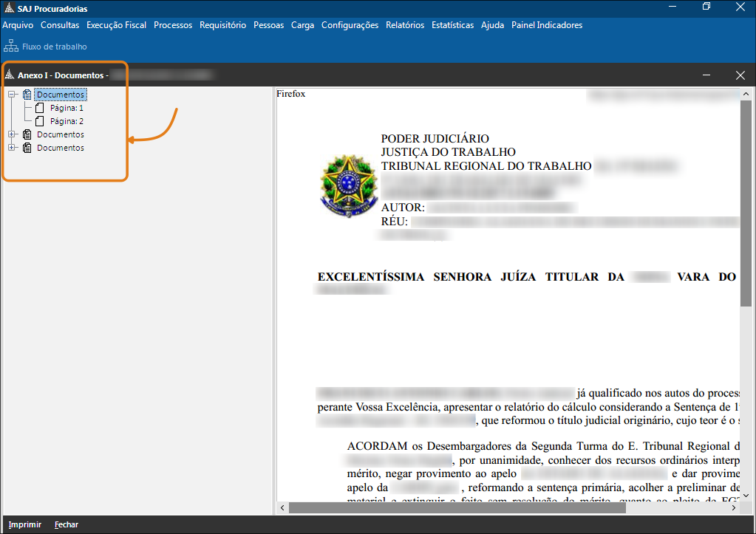This screenshot has width=756, height=534.
Task: Open the Painel Indicadores menu
Action: pyautogui.click(x=546, y=25)
